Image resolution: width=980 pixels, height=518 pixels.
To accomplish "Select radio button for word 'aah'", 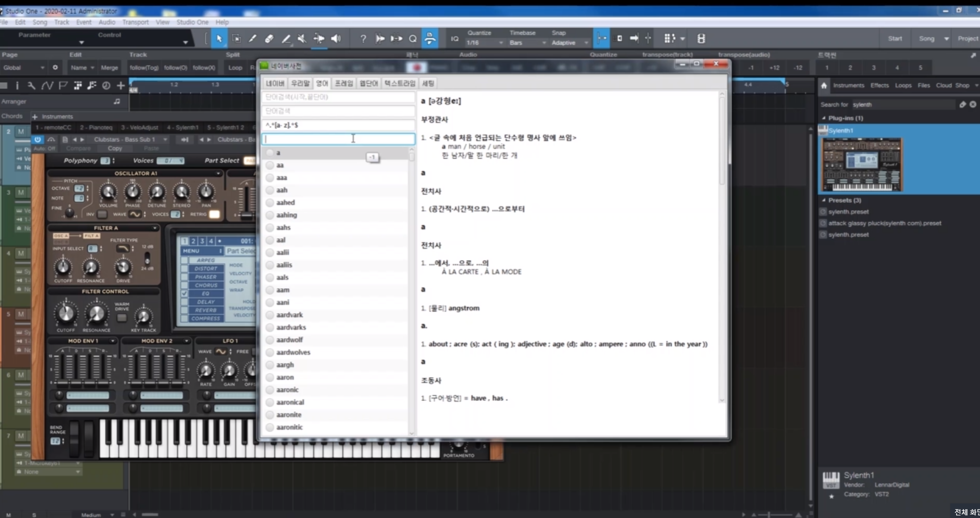I will coord(270,190).
